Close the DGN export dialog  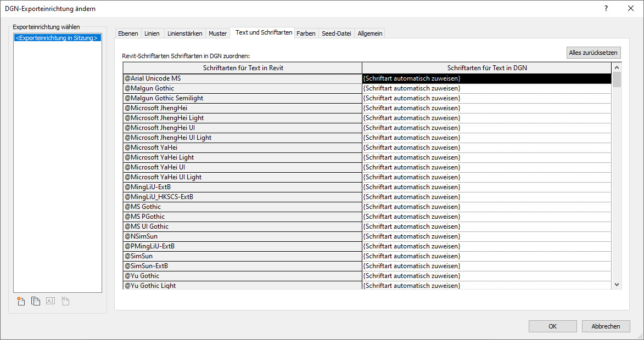(631, 8)
